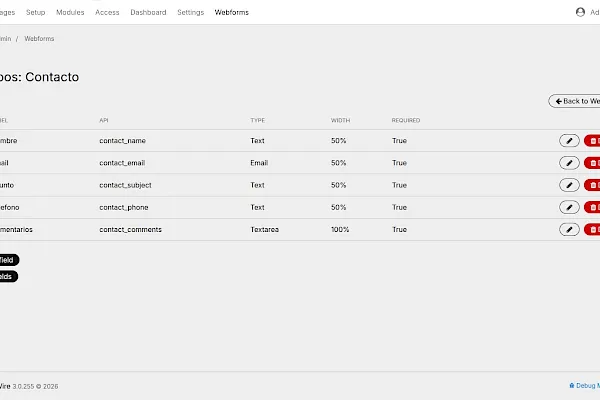Image resolution: width=600 pixels, height=400 pixels.
Task: Select the contact_email API cell
Action: (122, 163)
